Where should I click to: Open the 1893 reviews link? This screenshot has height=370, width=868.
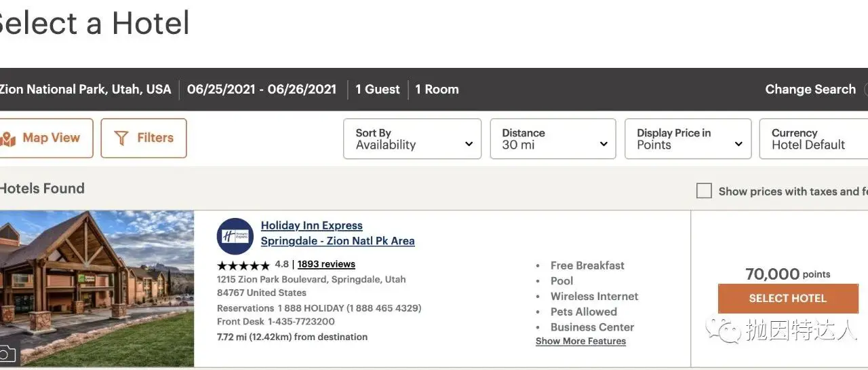click(x=326, y=264)
